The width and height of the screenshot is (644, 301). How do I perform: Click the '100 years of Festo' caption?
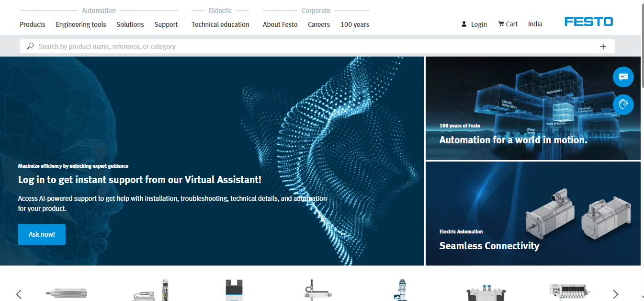460,126
